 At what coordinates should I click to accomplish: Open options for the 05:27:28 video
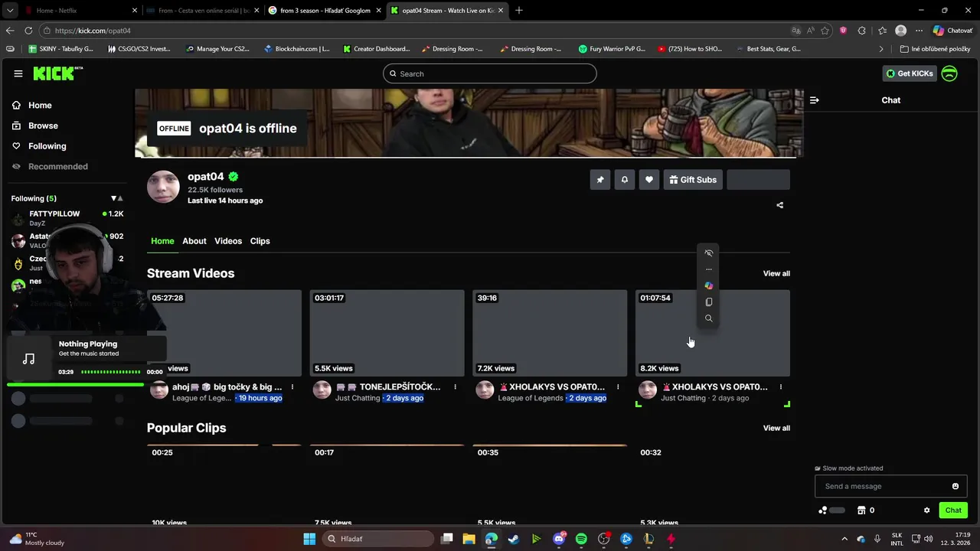point(292,387)
